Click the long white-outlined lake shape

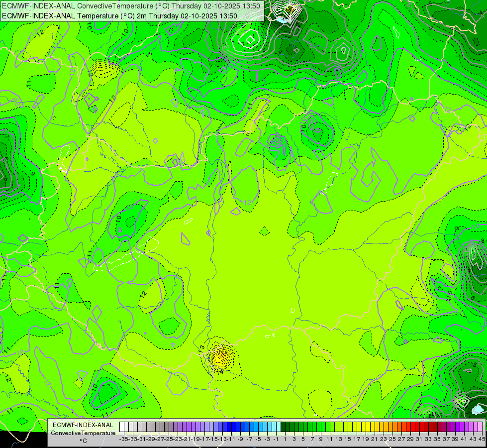click(125, 255)
